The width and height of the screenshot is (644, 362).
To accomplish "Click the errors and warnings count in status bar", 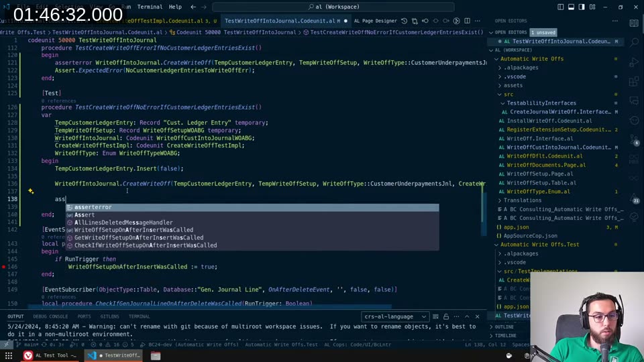I will click(x=111, y=345).
